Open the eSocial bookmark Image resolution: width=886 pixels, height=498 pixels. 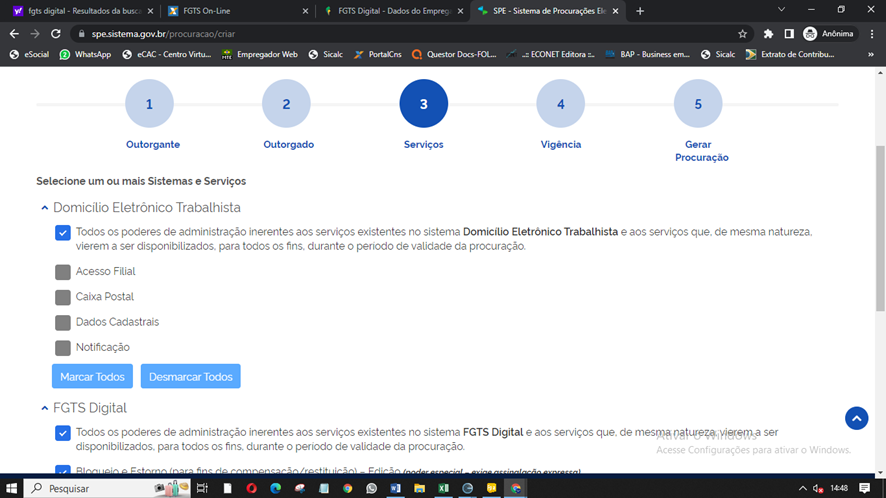pyautogui.click(x=30, y=54)
